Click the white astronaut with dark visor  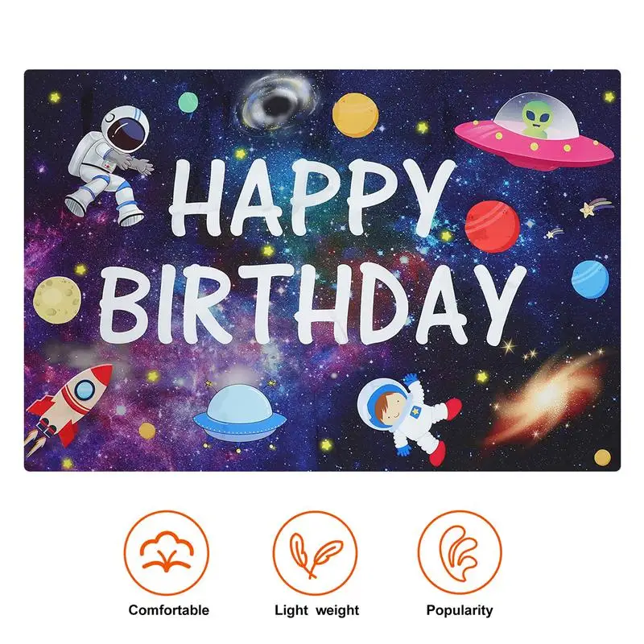pyautogui.click(x=109, y=166)
